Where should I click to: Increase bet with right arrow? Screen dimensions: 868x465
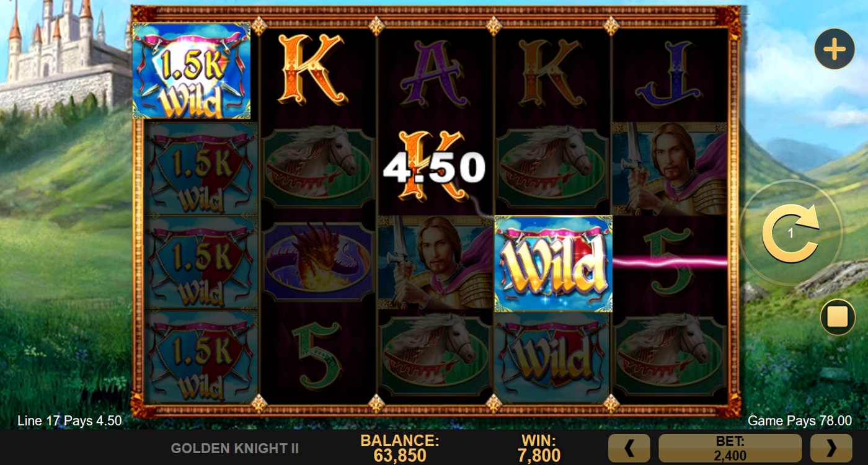[831, 448]
